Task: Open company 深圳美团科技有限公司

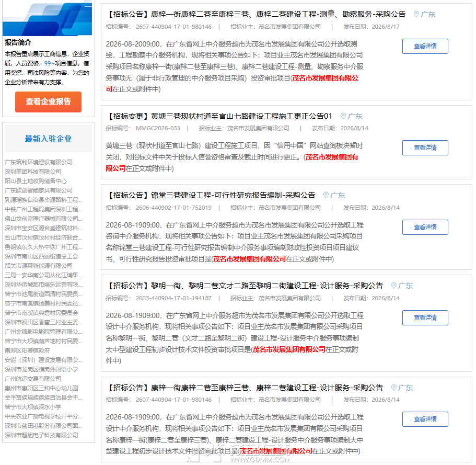Action: (x=33, y=172)
